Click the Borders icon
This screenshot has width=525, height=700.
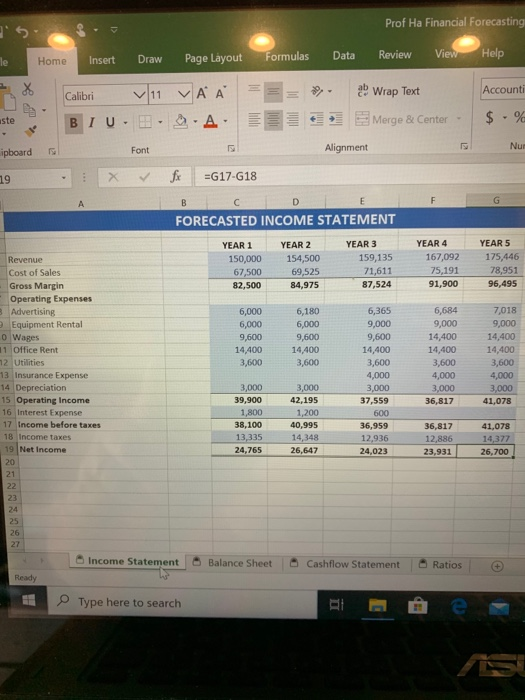click(145, 121)
